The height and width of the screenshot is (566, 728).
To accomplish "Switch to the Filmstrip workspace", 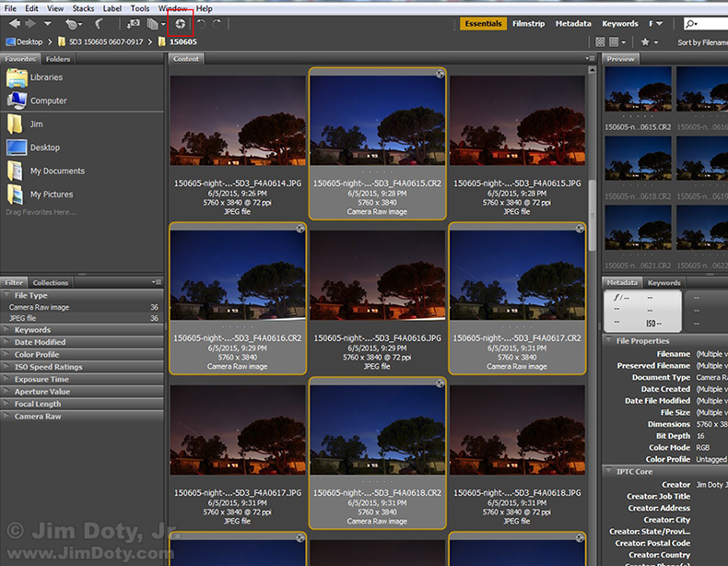I will (528, 24).
